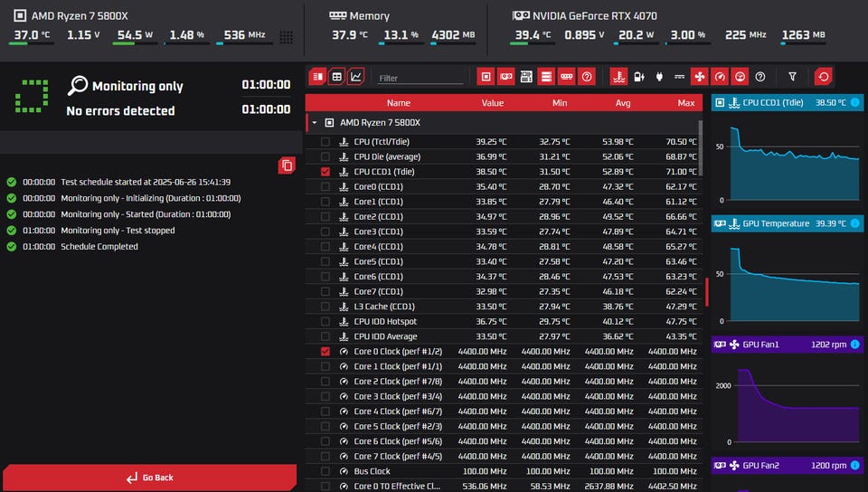This screenshot has width=868, height=492.
Task: Switch to the table-only view icon
Action: 336,77
